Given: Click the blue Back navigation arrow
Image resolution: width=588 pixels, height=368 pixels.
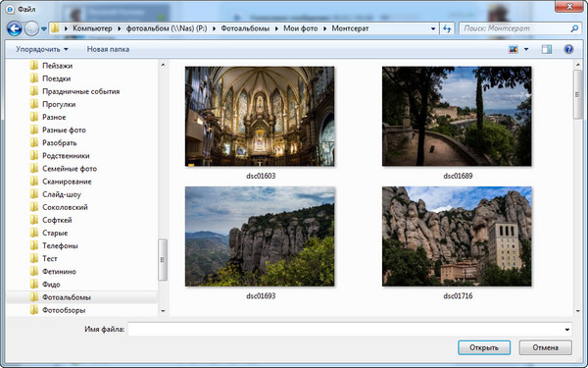Looking at the screenshot, I should coord(15,28).
